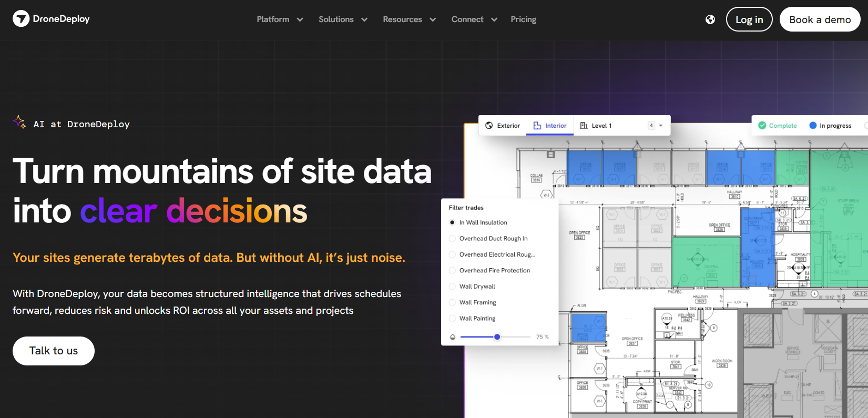Select the Overhead Duct Rough In option
The width and height of the screenshot is (868, 418).
tap(452, 239)
